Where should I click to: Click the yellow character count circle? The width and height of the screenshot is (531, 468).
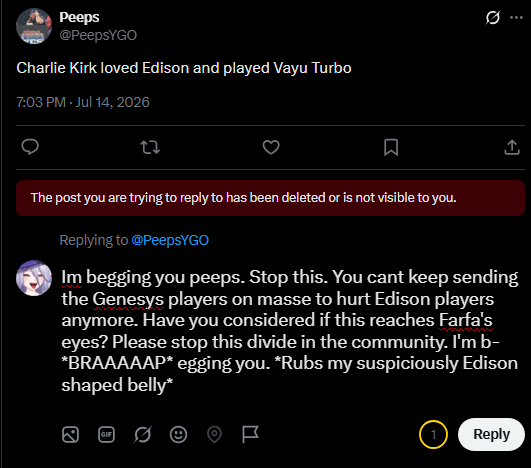433,434
